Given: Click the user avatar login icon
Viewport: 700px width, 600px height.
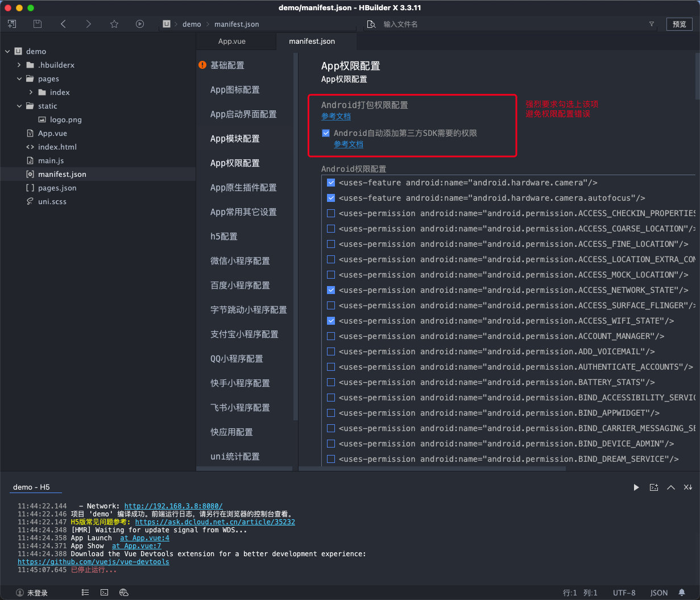Looking at the screenshot, I should point(20,593).
